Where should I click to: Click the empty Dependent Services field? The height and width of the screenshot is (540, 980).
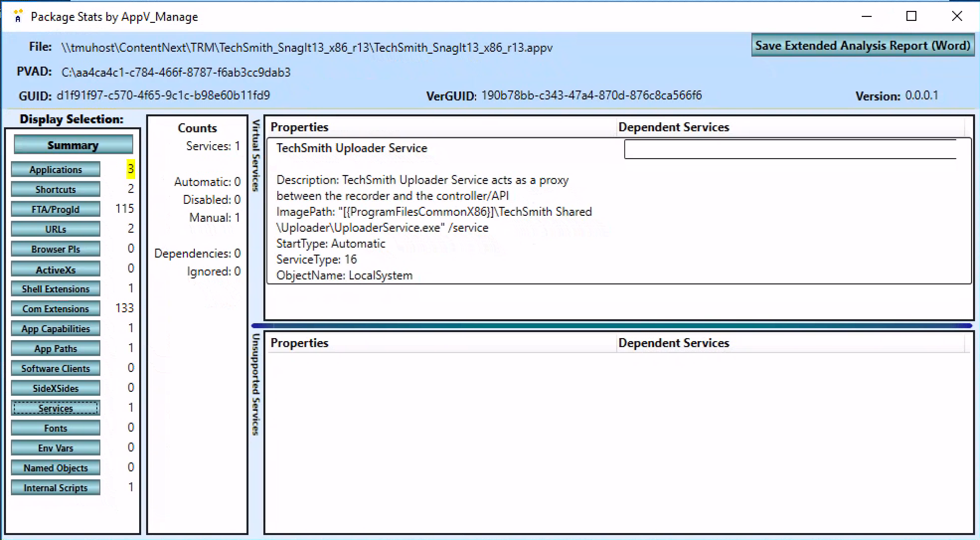coord(790,149)
